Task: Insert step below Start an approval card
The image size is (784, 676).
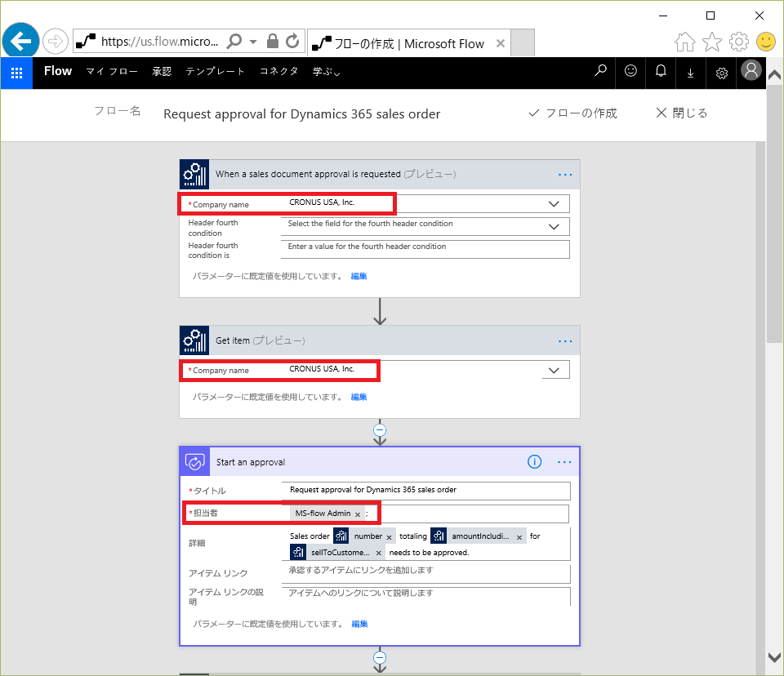Action: 380,657
